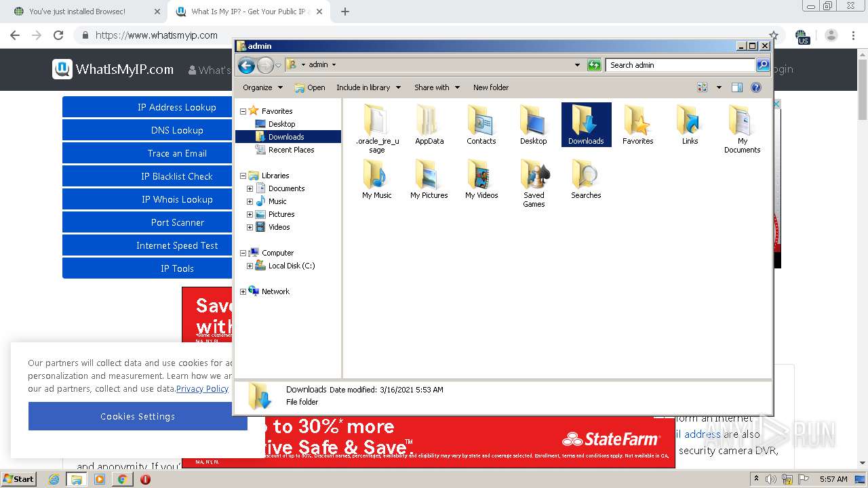The image size is (868, 488).
Task: Expand the Videos library node
Action: point(250,227)
